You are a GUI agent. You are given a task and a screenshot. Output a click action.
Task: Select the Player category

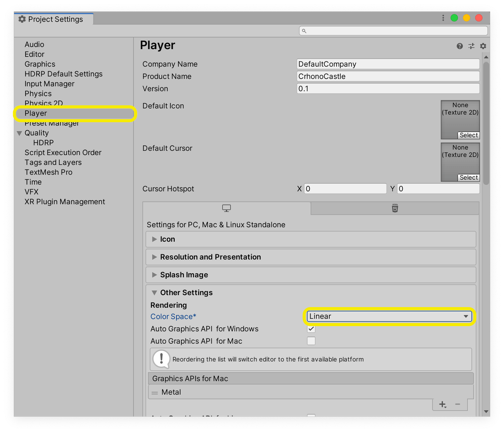click(x=75, y=113)
